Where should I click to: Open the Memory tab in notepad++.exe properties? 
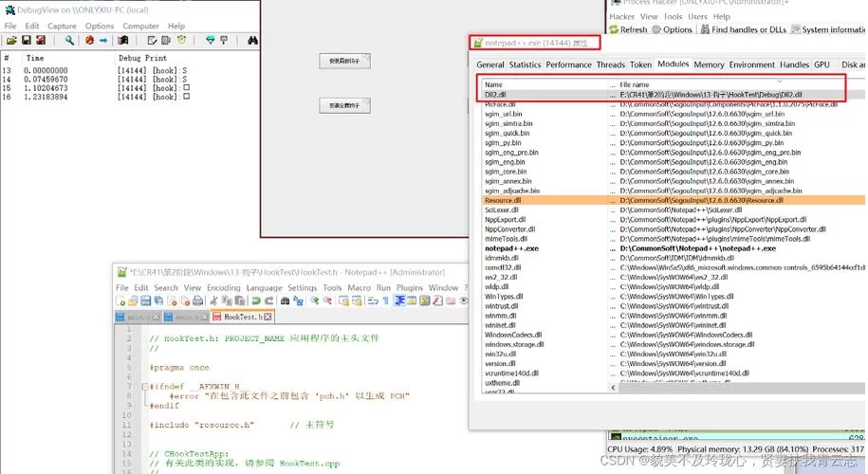point(709,64)
